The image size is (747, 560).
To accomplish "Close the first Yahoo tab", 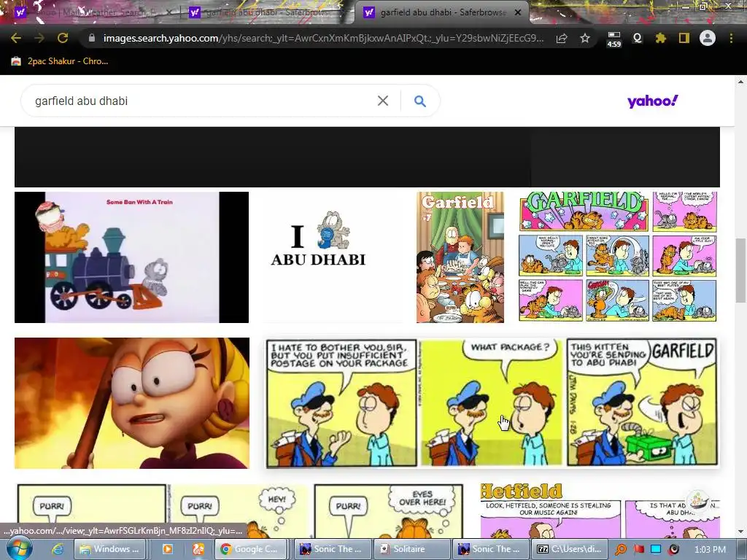I will click(x=169, y=12).
